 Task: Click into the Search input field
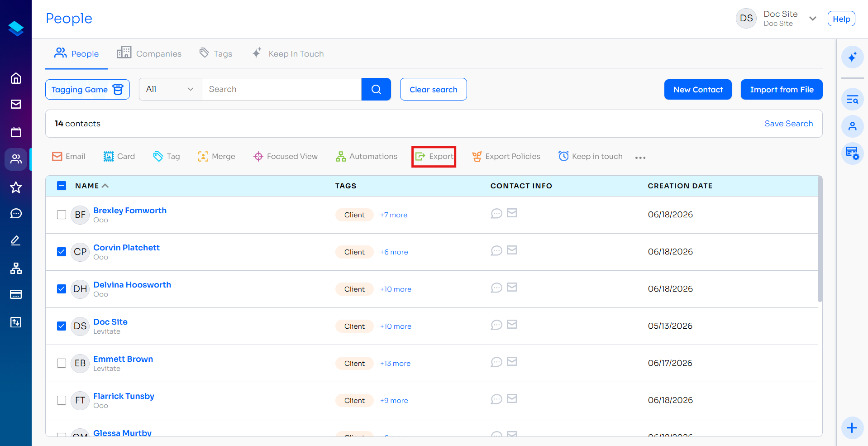(x=281, y=89)
